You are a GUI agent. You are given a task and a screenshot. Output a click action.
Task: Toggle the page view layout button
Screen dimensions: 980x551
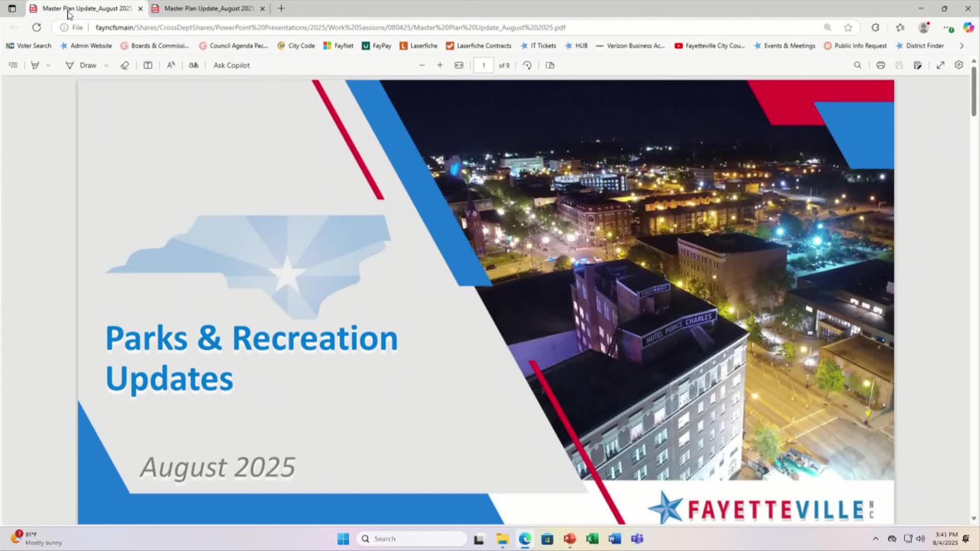pos(550,65)
